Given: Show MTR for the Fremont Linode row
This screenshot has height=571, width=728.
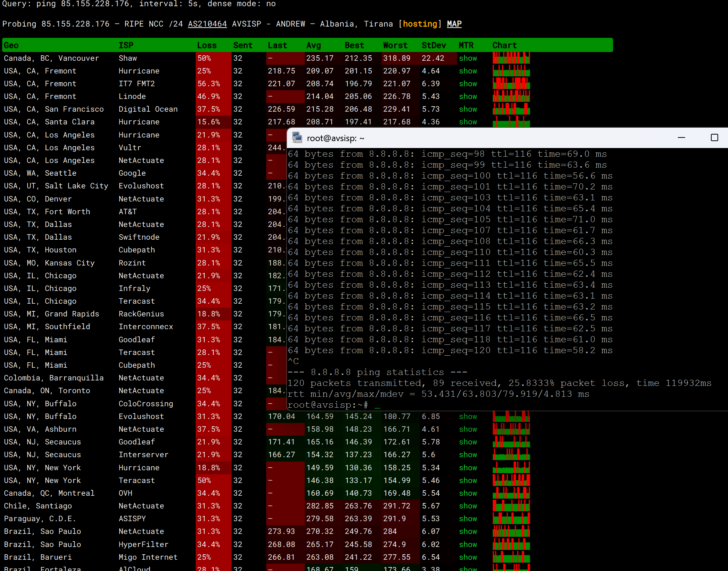Looking at the screenshot, I should point(468,96).
